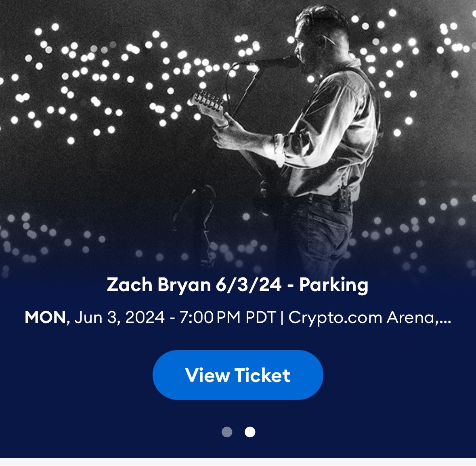The width and height of the screenshot is (476, 466).
Task: Click the MON weekday label
Action: (44, 318)
